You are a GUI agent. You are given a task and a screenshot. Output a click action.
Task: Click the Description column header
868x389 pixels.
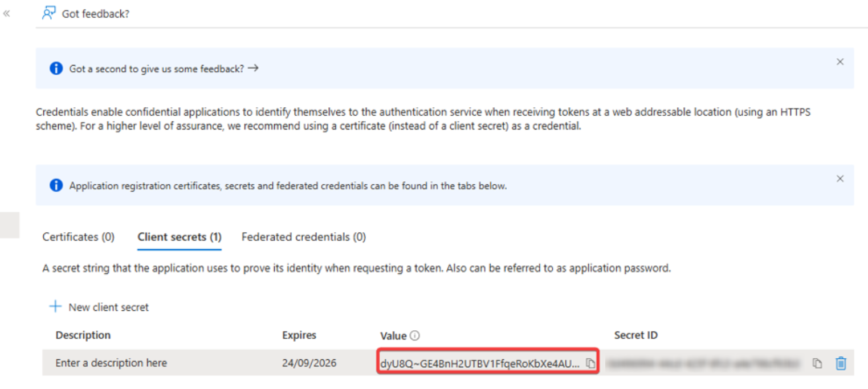[83, 335]
